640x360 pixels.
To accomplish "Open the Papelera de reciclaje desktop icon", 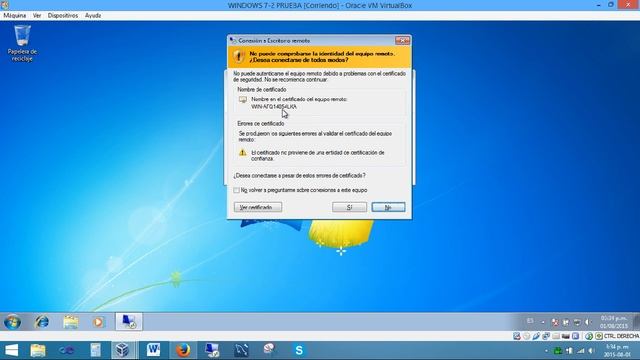I will coord(22,43).
